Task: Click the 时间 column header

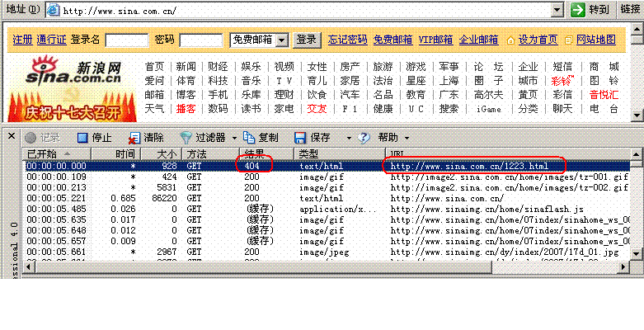Action: (x=115, y=153)
